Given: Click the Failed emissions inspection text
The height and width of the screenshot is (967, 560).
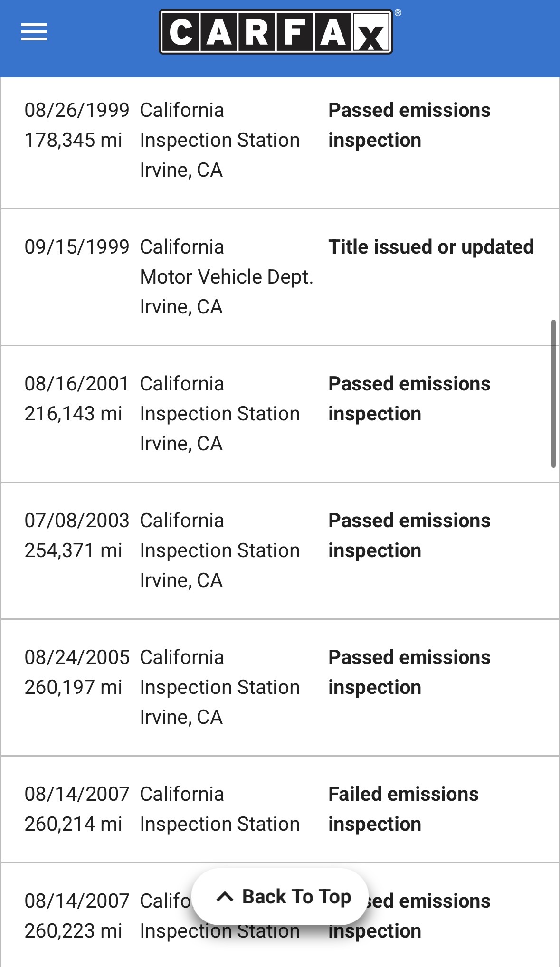Looking at the screenshot, I should [403, 809].
